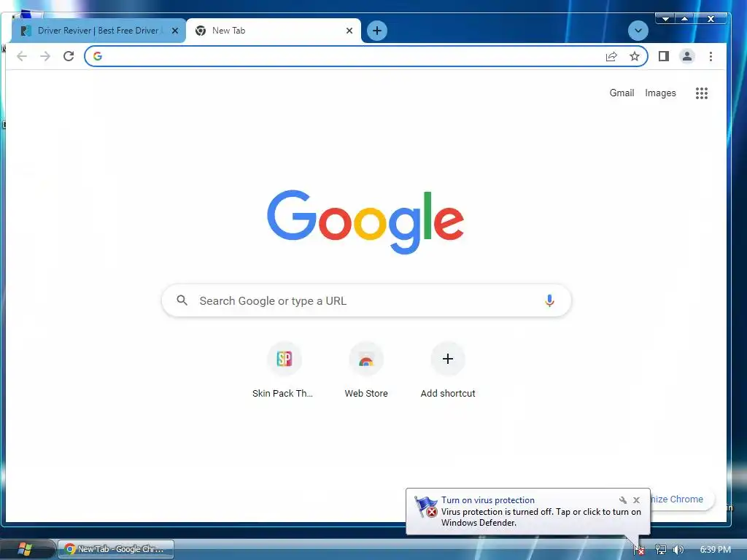Click the 6:39 PM clock
Image resolution: width=747 pixels, height=560 pixels.
[x=715, y=550]
